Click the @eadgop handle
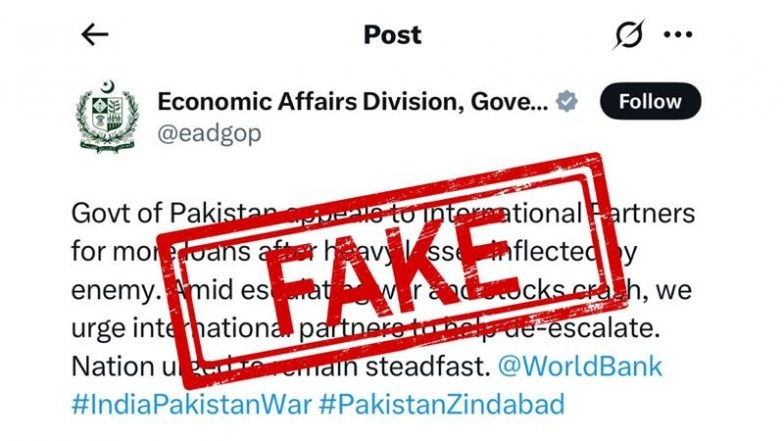Screen dimensions: 784x441 [x=210, y=134]
